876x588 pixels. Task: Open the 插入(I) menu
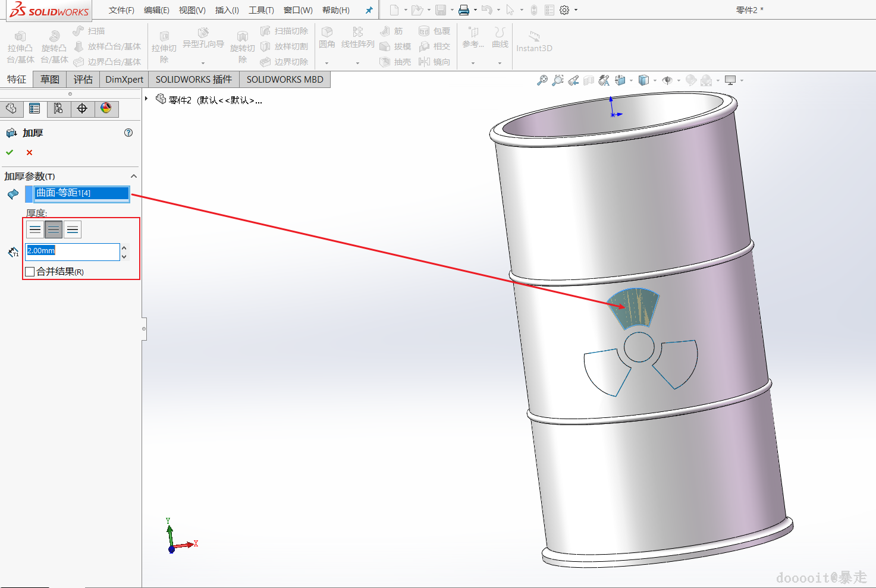(x=227, y=10)
